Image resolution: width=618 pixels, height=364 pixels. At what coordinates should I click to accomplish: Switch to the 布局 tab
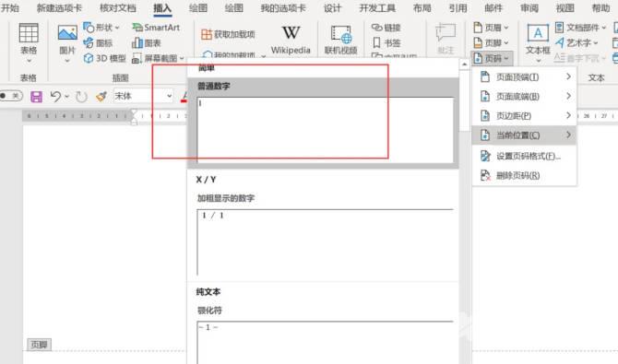(422, 8)
